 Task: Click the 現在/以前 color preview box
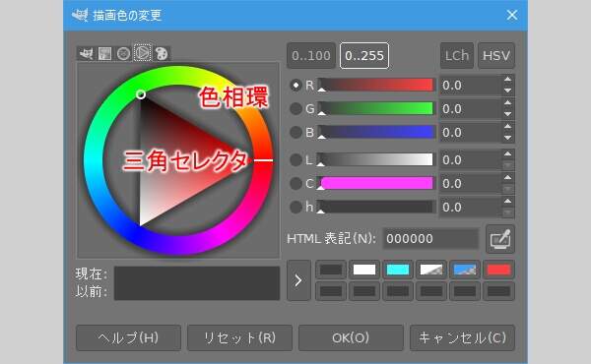197,283
